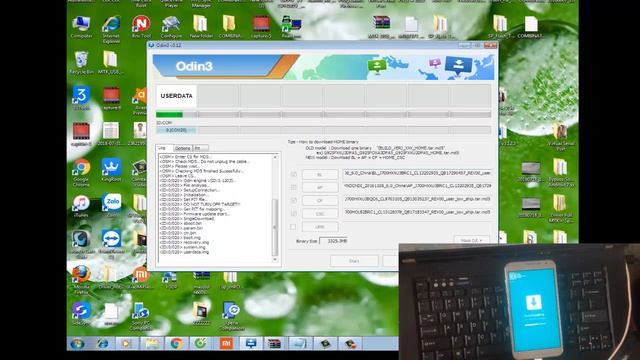Image resolution: width=640 pixels, height=360 pixels.
Task: Open Sony PC Companion shortcut
Action: point(141,316)
